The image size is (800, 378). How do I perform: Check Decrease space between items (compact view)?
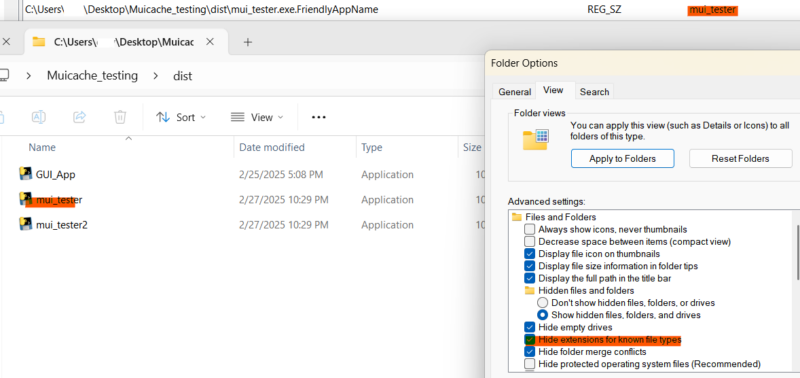(x=530, y=241)
